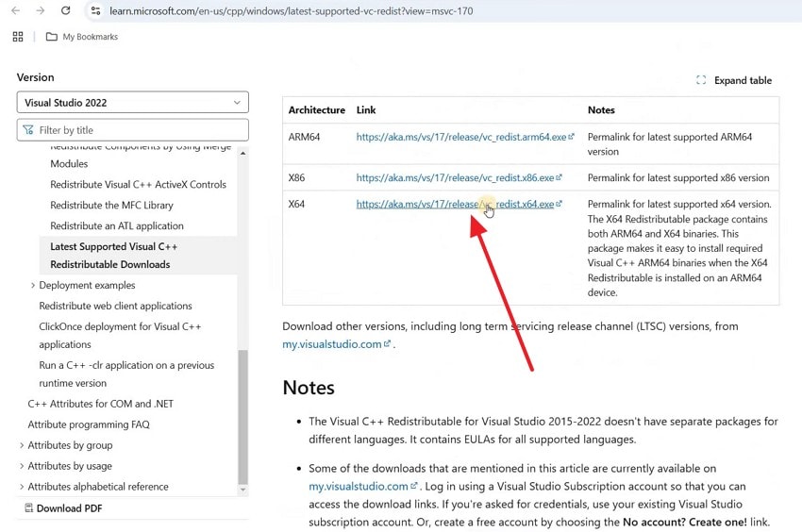The width and height of the screenshot is (802, 532).
Task: Click the Download PDF button
Action: (x=63, y=508)
